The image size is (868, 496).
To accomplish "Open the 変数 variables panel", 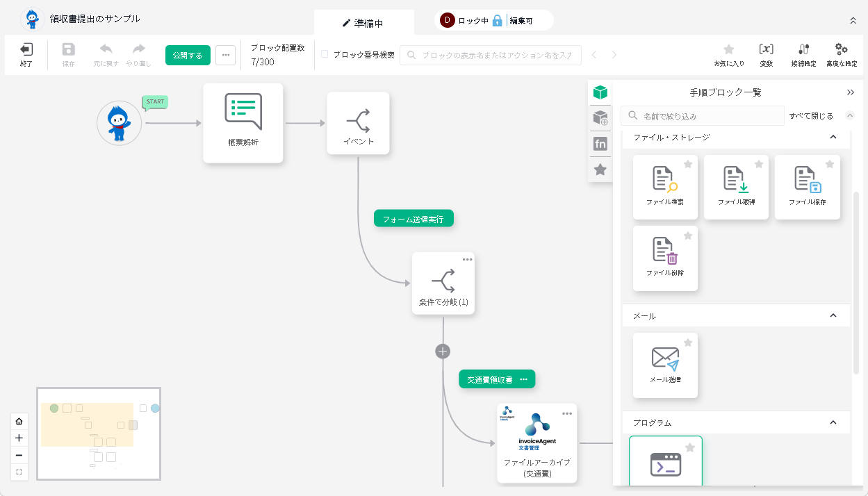I will click(x=766, y=50).
